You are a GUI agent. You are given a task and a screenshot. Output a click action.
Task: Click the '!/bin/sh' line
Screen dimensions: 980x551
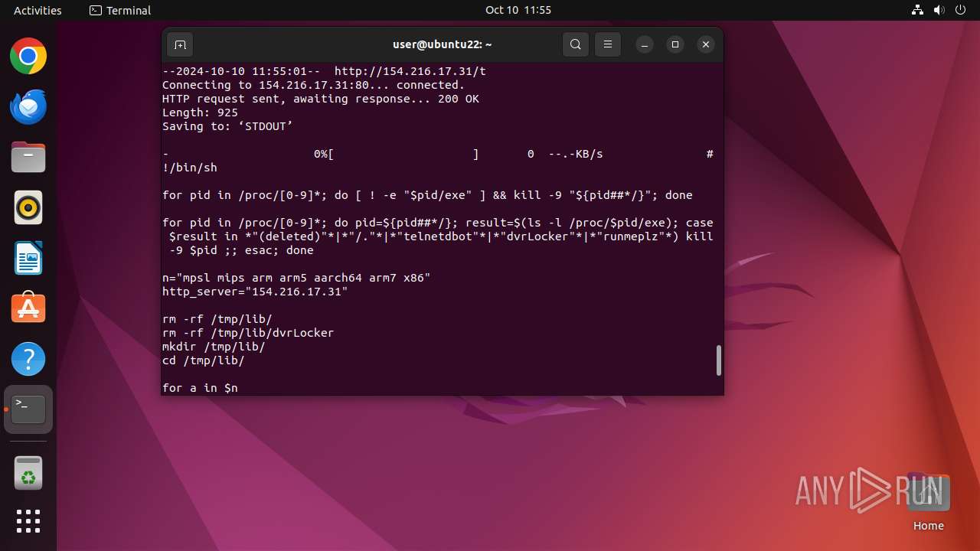click(x=190, y=168)
